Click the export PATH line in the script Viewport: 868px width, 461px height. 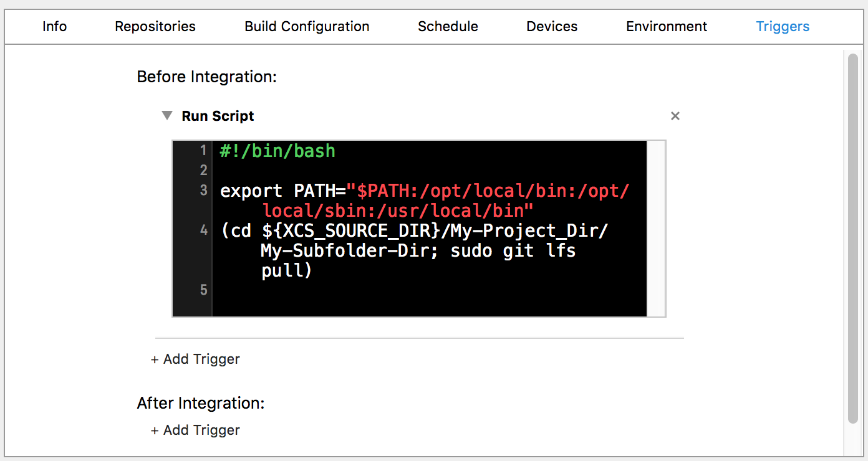click(424, 191)
